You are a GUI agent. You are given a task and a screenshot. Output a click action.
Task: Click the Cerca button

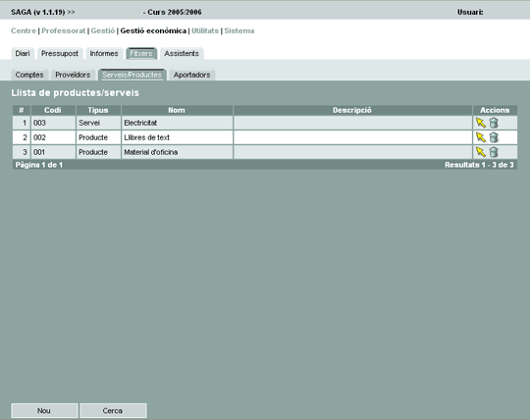(113, 410)
